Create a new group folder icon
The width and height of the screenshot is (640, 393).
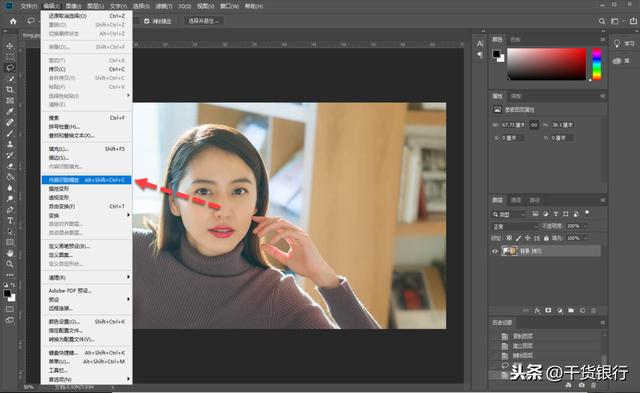(x=571, y=311)
